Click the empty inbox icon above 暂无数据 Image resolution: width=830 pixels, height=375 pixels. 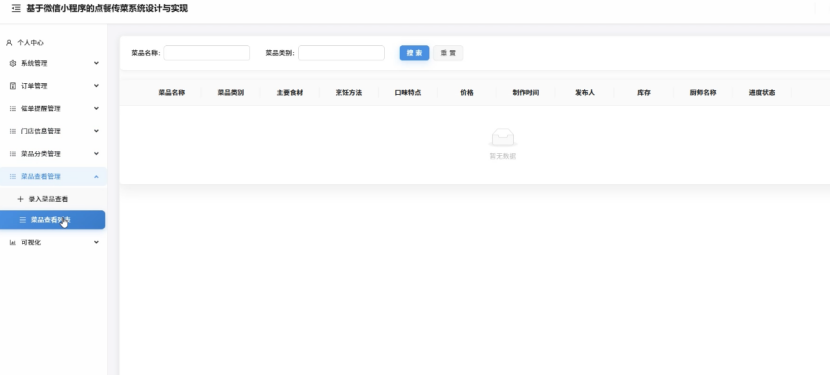click(x=502, y=137)
